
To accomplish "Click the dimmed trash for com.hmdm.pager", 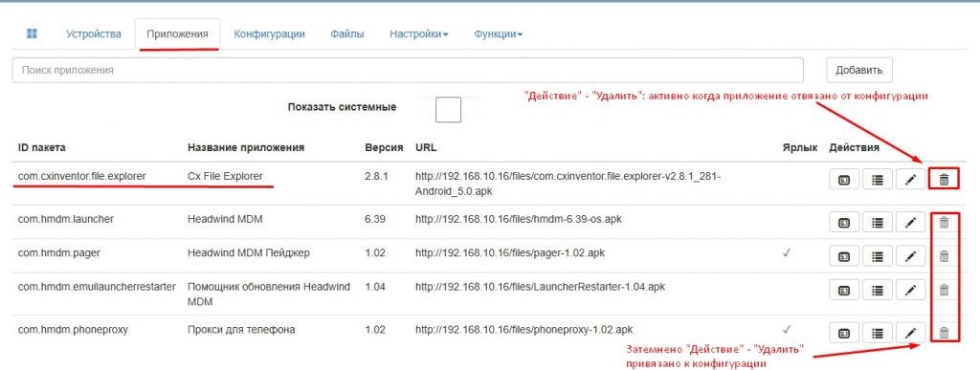I will pos(944,256).
